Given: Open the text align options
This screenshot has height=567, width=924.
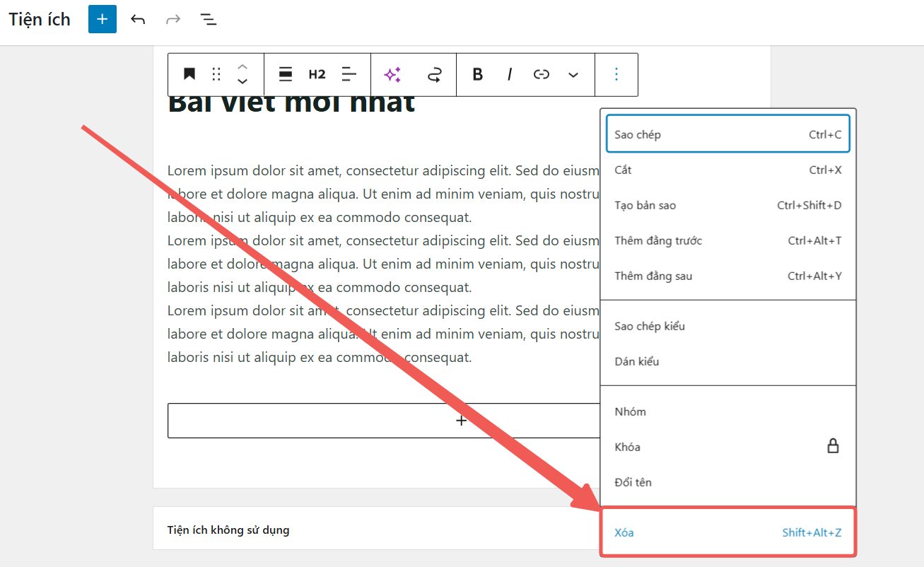Looking at the screenshot, I should pyautogui.click(x=349, y=74).
